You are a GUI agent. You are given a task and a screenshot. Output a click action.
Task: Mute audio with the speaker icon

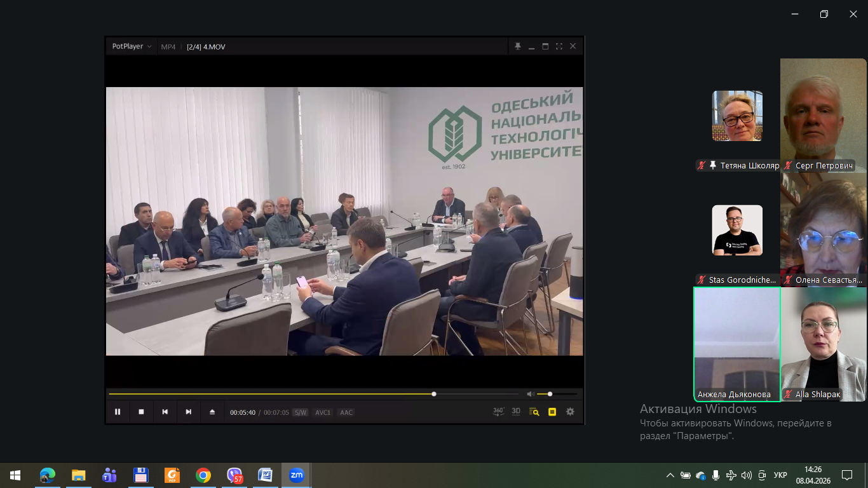coord(531,394)
